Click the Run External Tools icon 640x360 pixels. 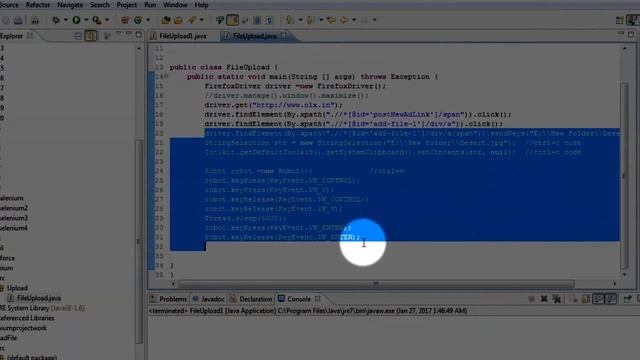point(97,20)
